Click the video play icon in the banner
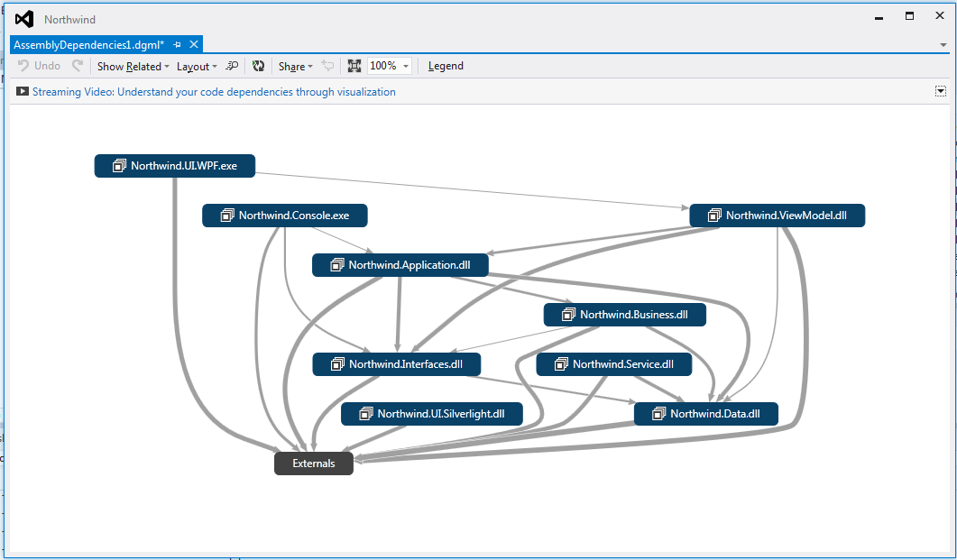Image resolution: width=957 pixels, height=560 pixels. click(21, 91)
